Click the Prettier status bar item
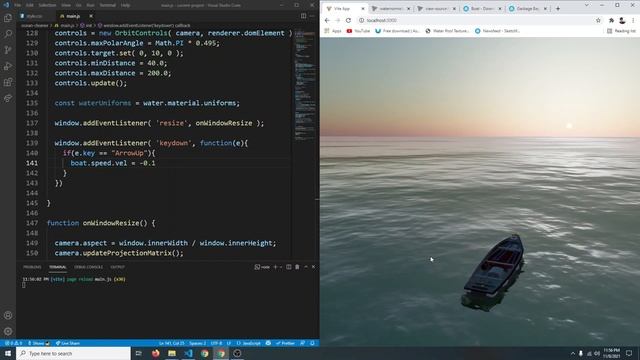 pyautogui.click(x=285, y=343)
